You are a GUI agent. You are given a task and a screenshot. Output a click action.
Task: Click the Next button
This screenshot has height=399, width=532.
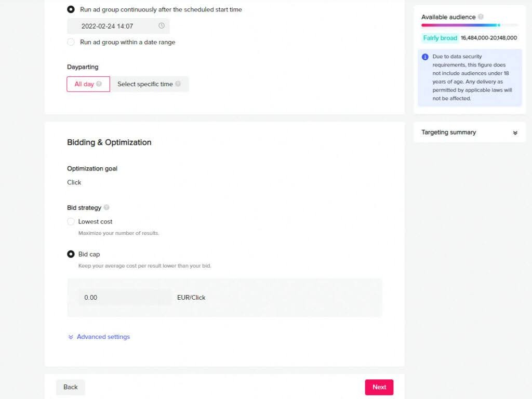click(379, 387)
